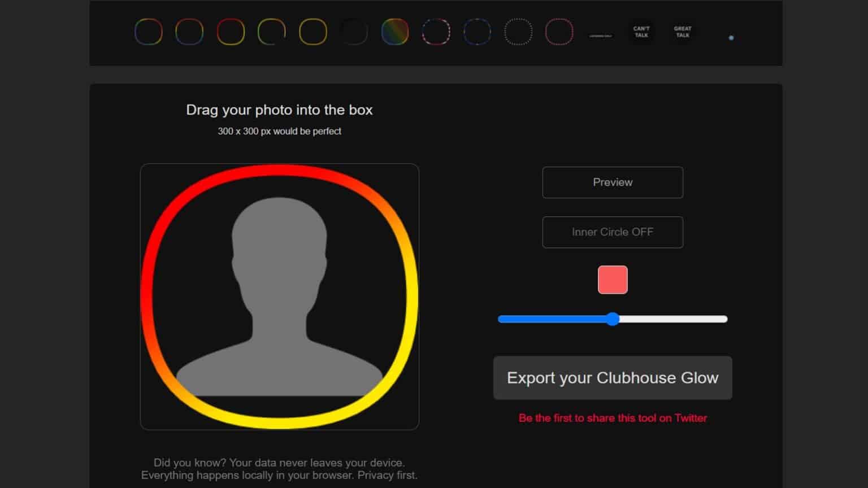Open the glow color picker swatch
The height and width of the screenshot is (488, 868).
tap(613, 279)
